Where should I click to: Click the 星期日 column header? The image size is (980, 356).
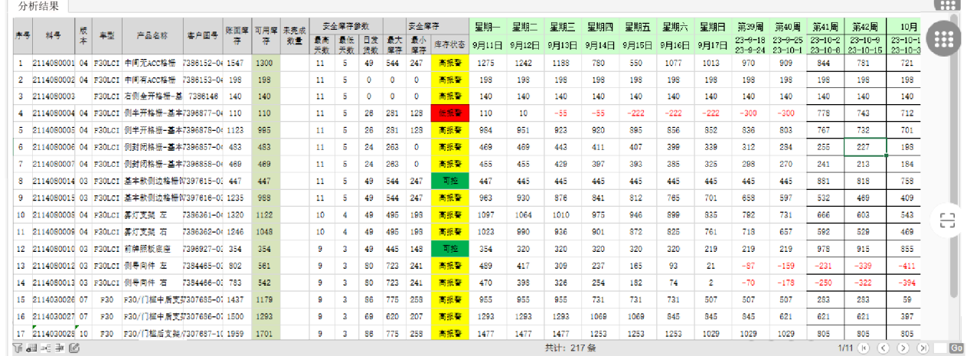tap(712, 26)
